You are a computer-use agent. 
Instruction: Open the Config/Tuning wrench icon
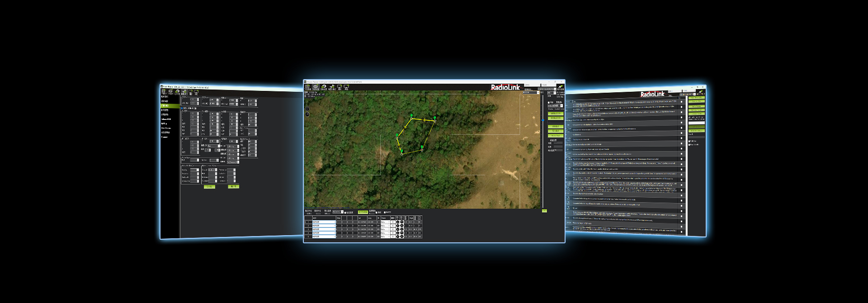click(331, 87)
